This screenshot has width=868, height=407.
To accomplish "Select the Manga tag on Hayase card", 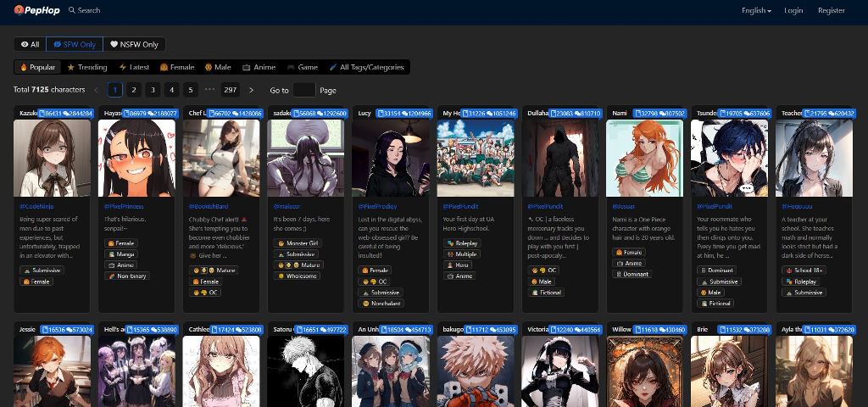I will 121,254.
